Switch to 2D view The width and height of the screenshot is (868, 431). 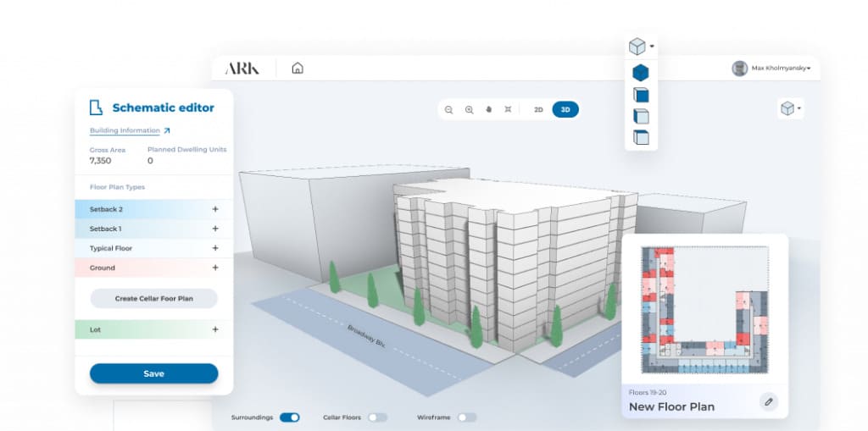tap(538, 109)
